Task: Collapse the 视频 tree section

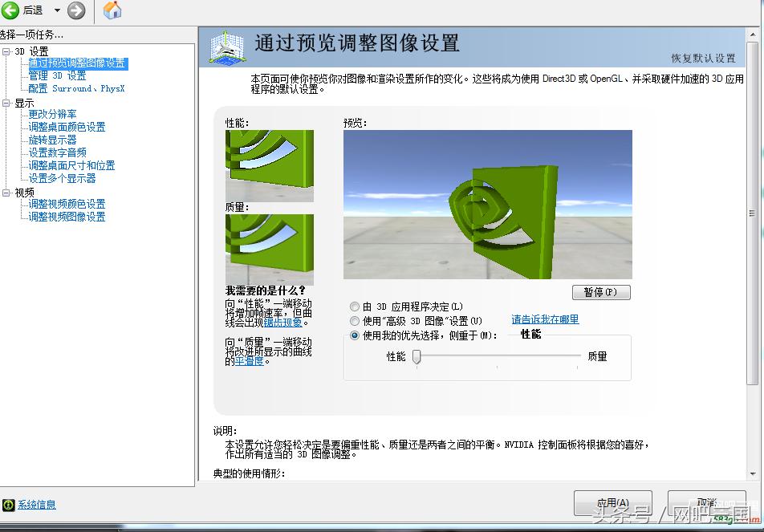Action: (x=6, y=191)
